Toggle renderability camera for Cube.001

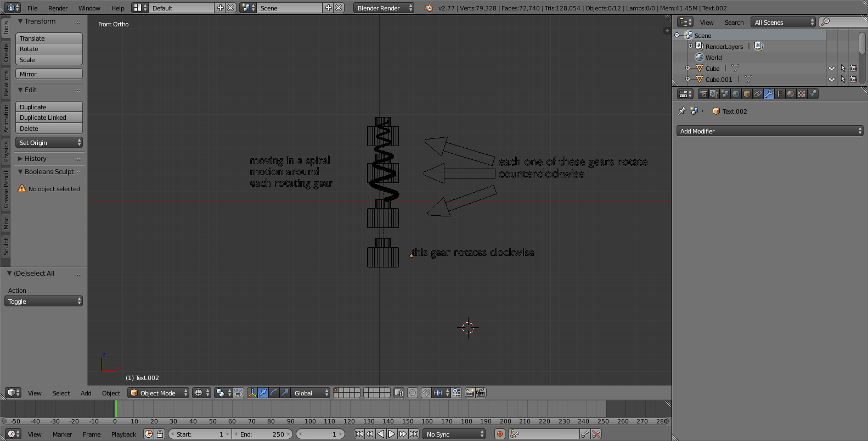point(853,79)
